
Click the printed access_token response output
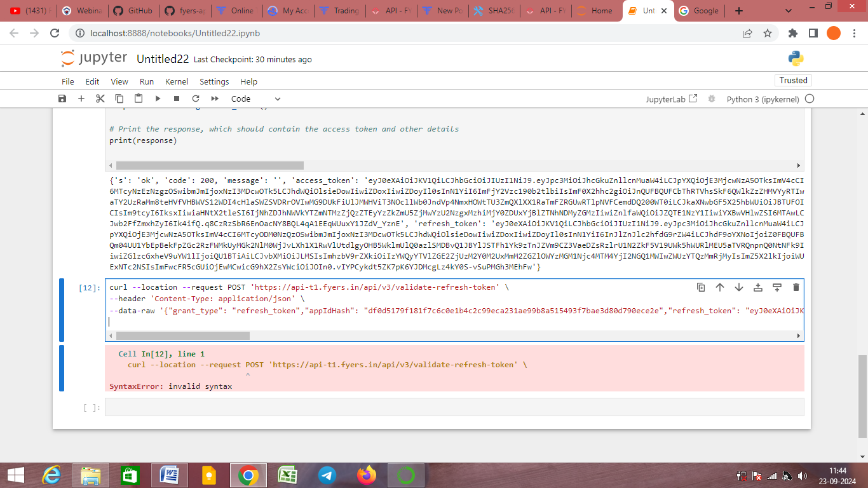(x=456, y=224)
